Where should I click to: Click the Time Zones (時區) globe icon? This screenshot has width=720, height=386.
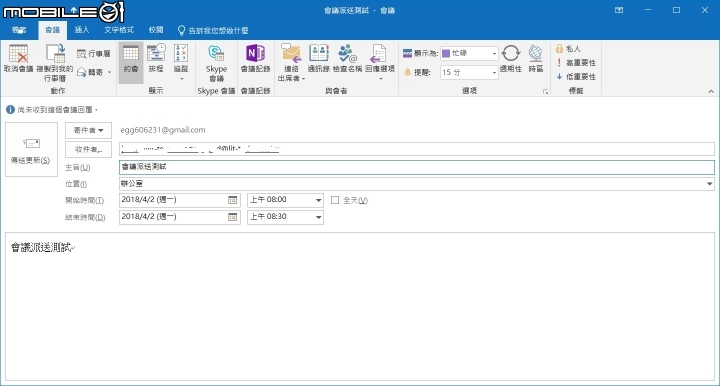535,53
